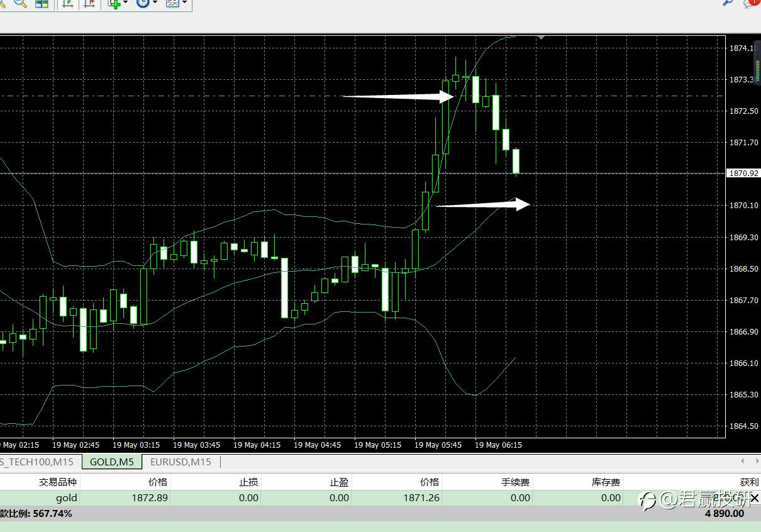761x532 pixels.
Task: Switch to the EURUSD,M15 chart tab
Action: [x=181, y=462]
